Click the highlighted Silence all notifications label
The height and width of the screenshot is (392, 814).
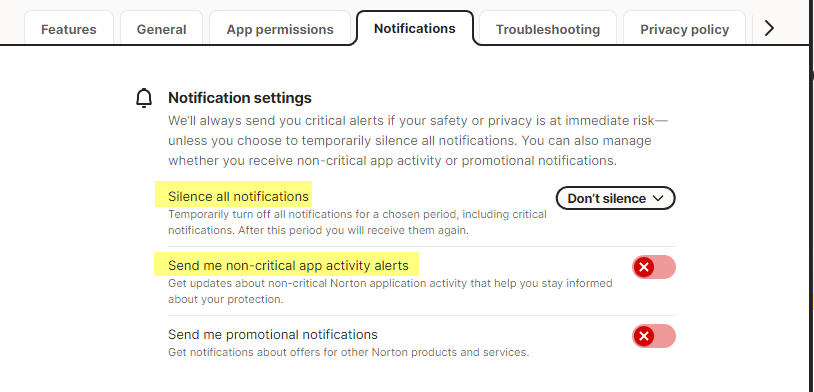pyautogui.click(x=238, y=197)
